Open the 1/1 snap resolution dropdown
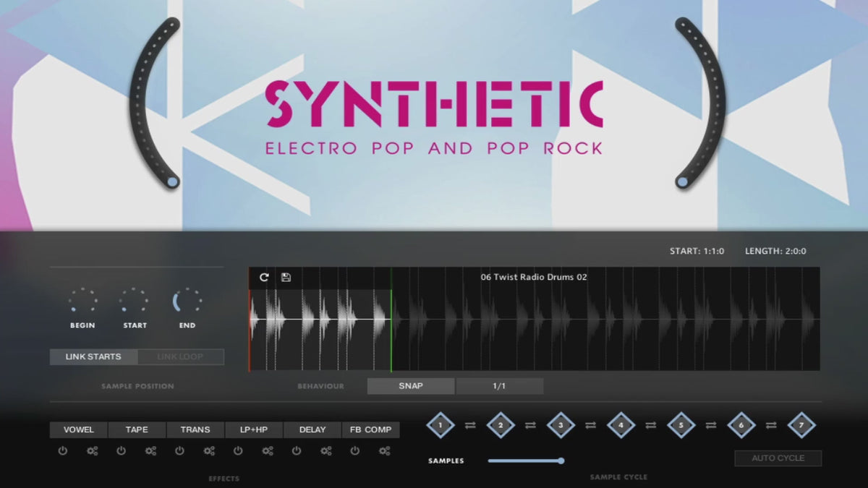868x488 pixels. coord(499,386)
